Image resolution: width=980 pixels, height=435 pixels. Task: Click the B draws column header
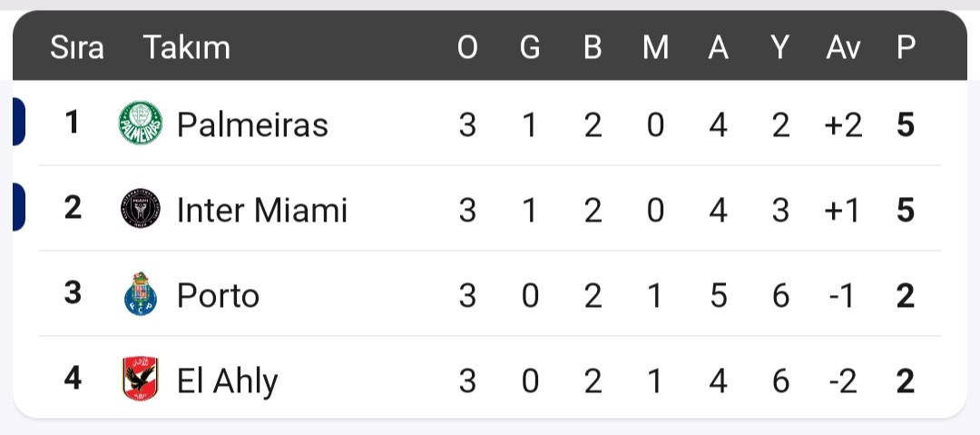(593, 47)
